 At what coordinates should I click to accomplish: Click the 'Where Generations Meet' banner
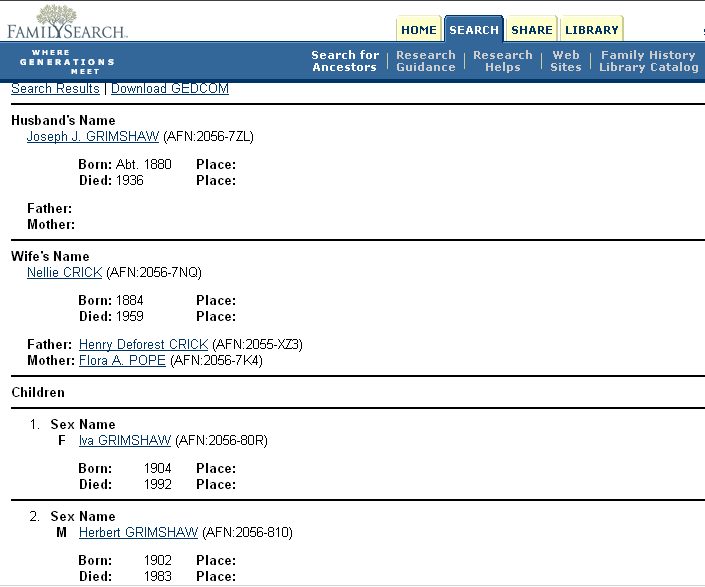(67, 62)
